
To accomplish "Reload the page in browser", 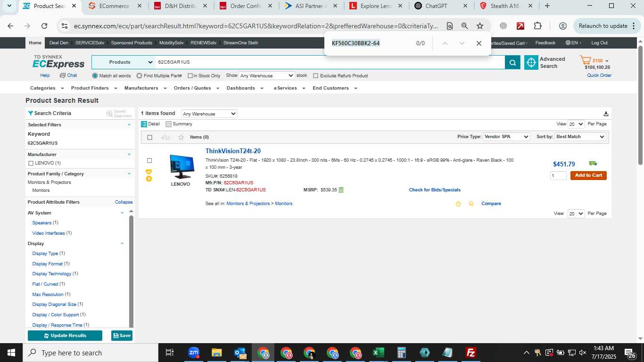I will point(44,26).
